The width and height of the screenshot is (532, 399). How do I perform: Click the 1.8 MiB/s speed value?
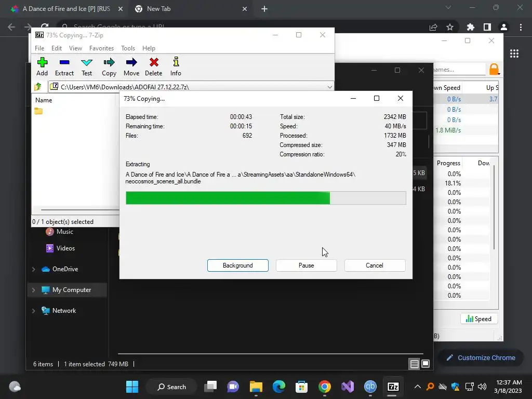click(x=448, y=130)
